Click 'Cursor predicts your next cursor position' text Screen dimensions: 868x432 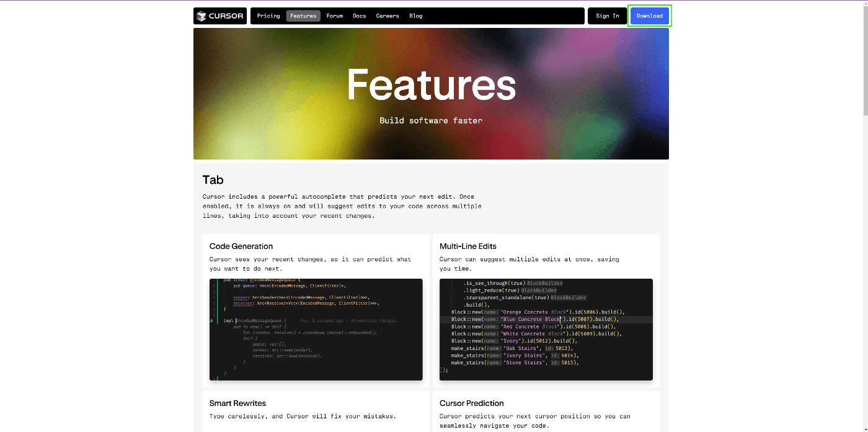coord(535,421)
